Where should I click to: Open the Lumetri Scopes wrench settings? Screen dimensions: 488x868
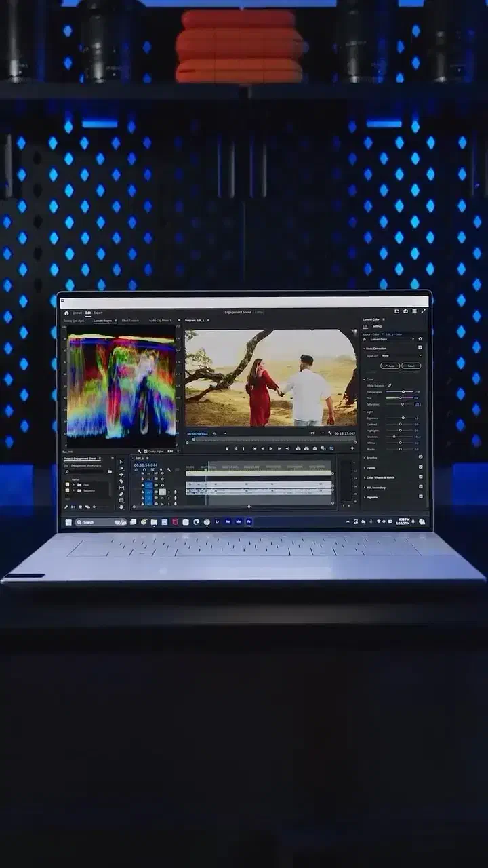pos(140,451)
